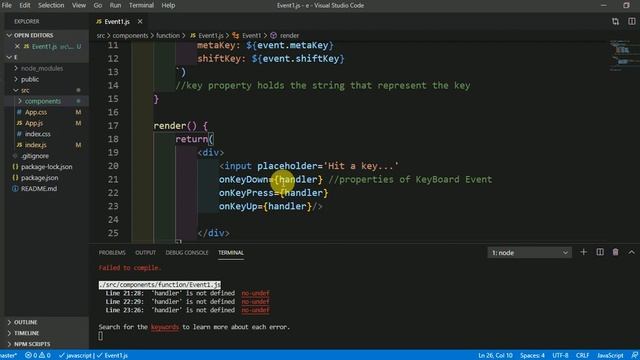Open package.json file
This screenshot has height=360, width=640.
coord(39,178)
